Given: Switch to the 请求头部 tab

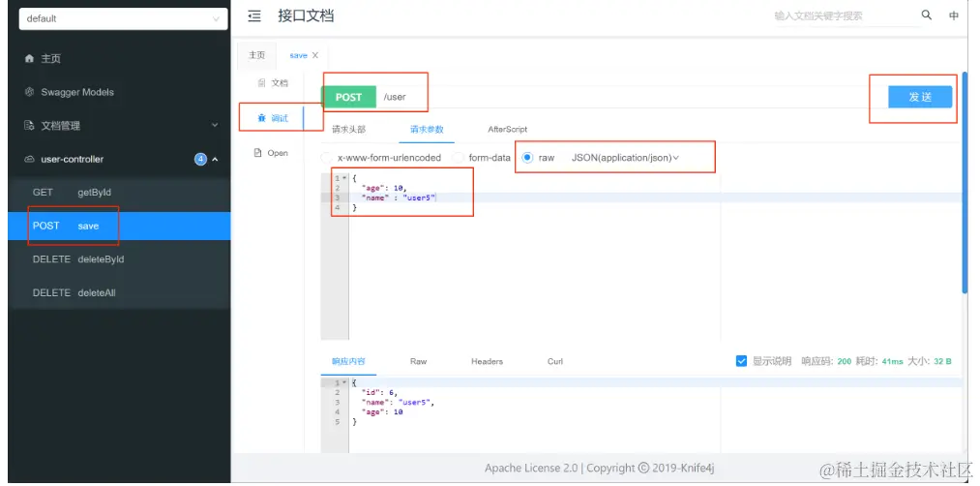Looking at the screenshot, I should [x=348, y=130].
